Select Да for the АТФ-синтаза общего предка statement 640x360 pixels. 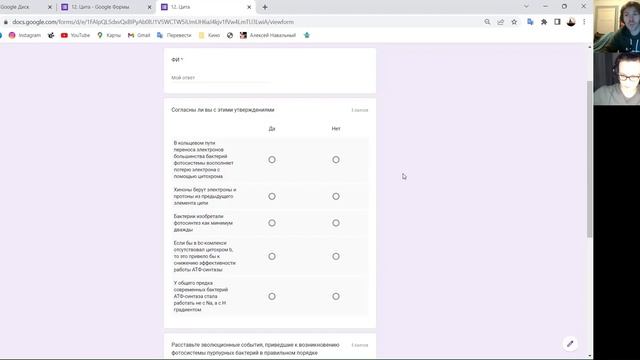(x=272, y=296)
